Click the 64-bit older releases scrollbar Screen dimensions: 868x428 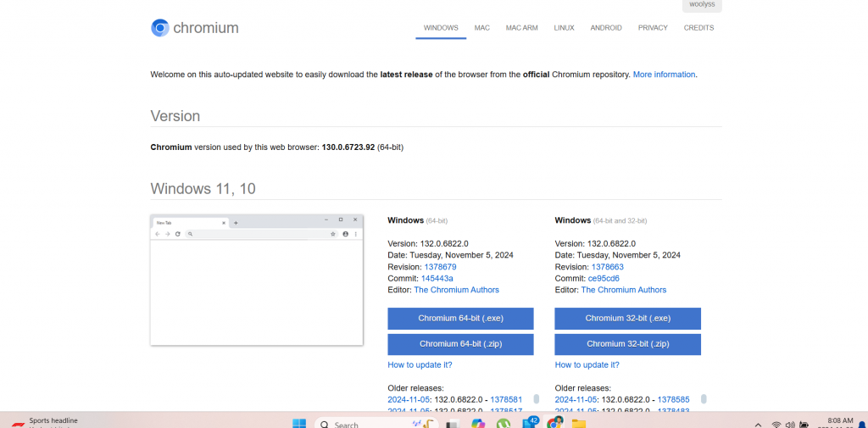pos(537,399)
